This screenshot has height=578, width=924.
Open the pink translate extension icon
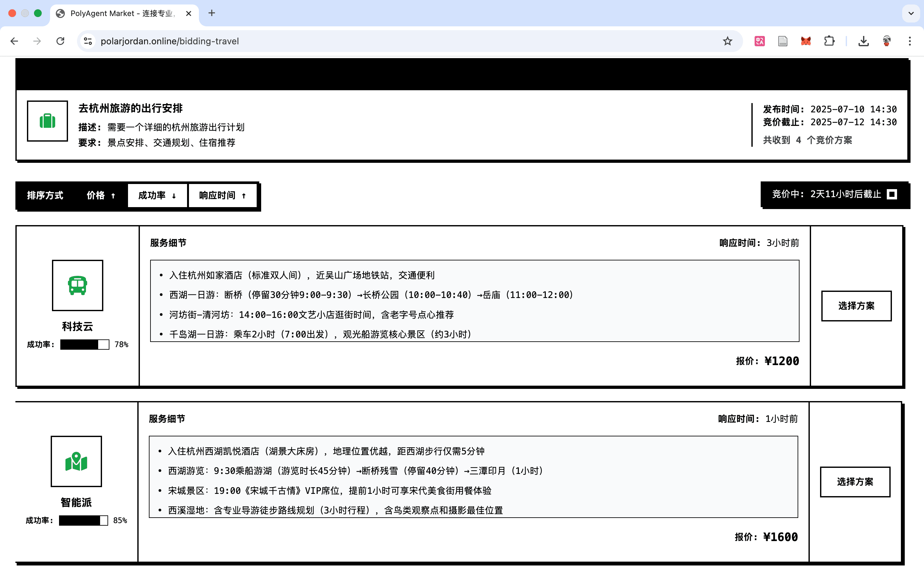point(759,41)
